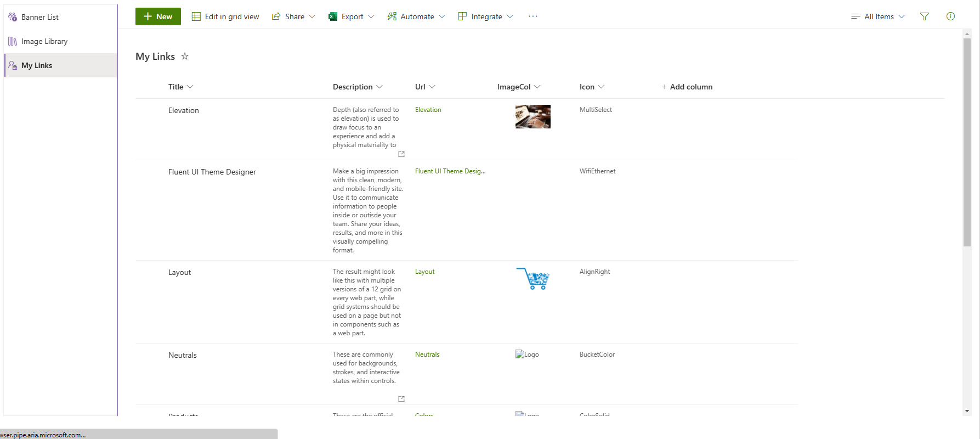
Task: Click the vertical scrollbar down arrow
Action: coord(967,411)
